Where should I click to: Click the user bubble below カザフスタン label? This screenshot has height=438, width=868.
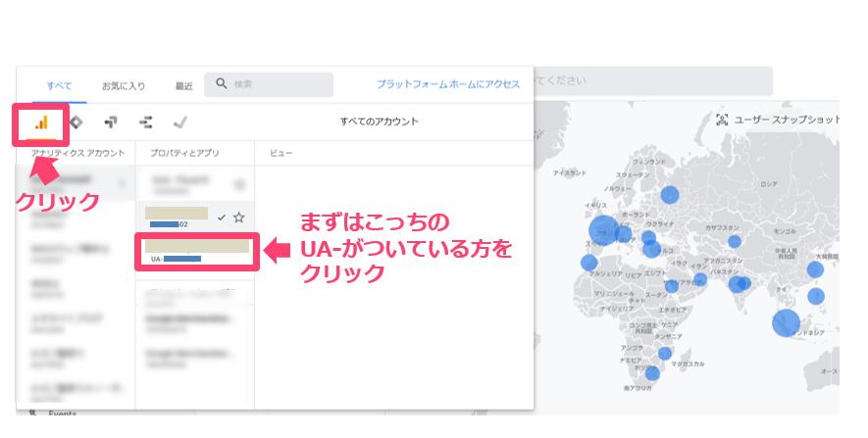(x=735, y=241)
